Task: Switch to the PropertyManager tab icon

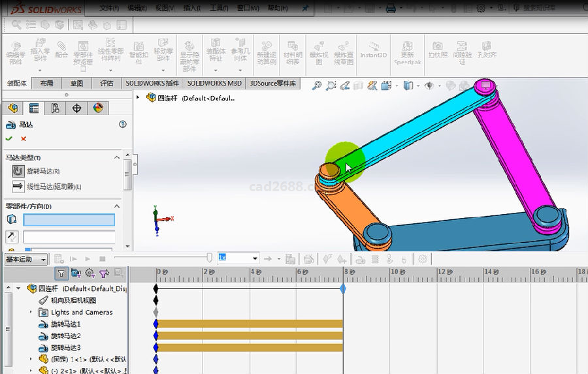Action: (34, 108)
